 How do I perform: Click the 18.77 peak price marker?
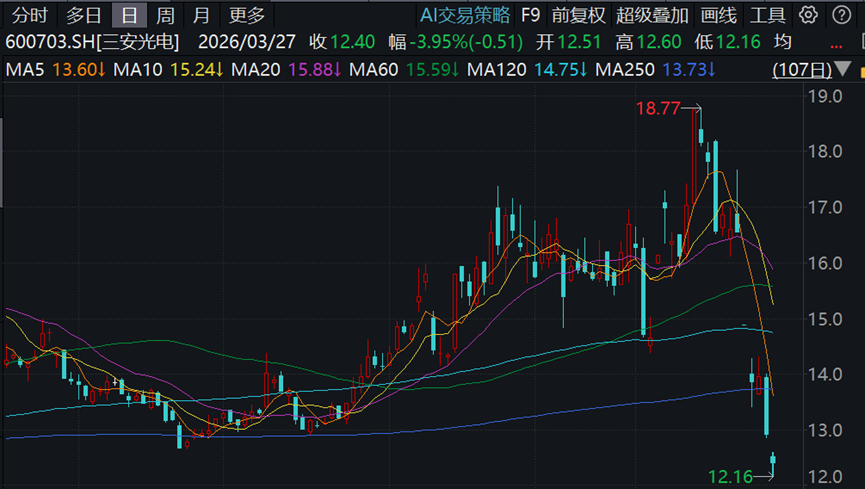tap(658, 108)
